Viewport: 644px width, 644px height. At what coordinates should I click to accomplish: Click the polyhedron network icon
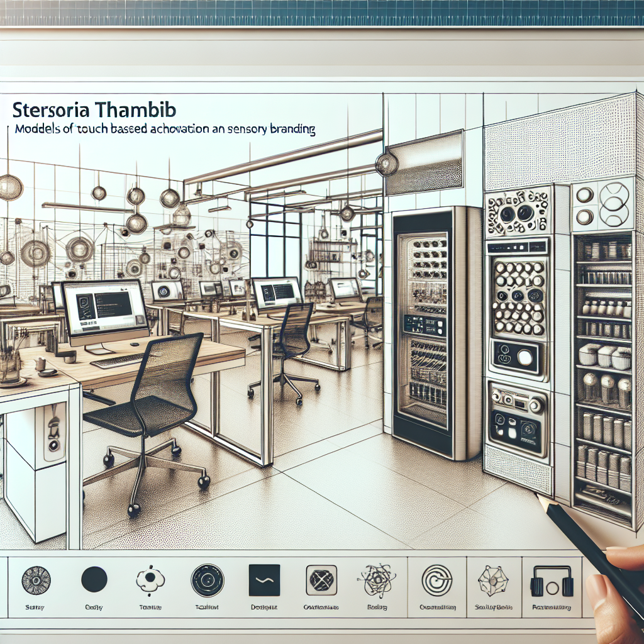pos(492,579)
